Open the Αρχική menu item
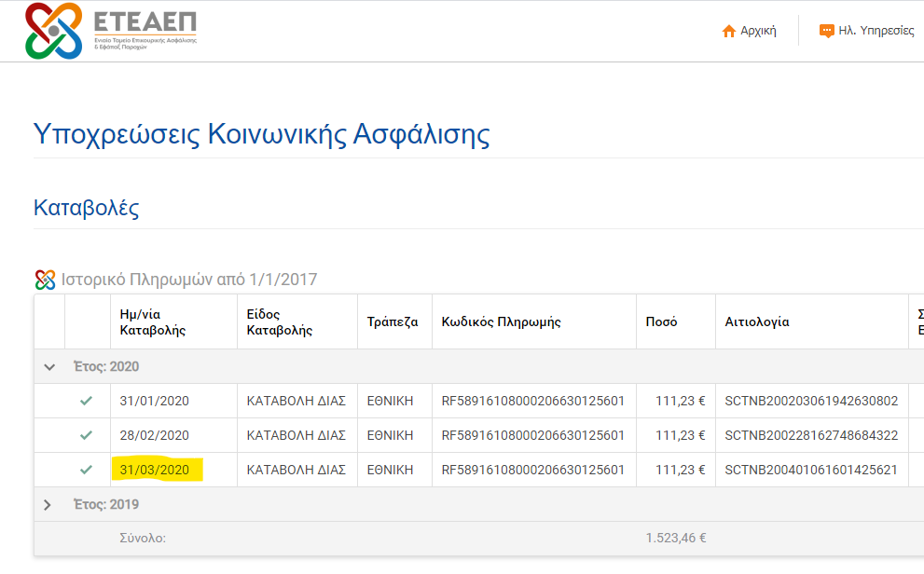Screen dimensions: 924x574 (758, 31)
